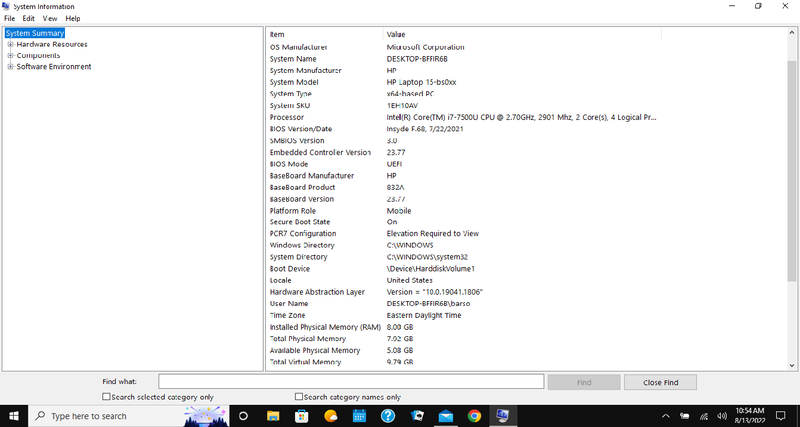The image size is (800, 427).
Task: Click the details pane scroll down arrow
Action: [792, 365]
